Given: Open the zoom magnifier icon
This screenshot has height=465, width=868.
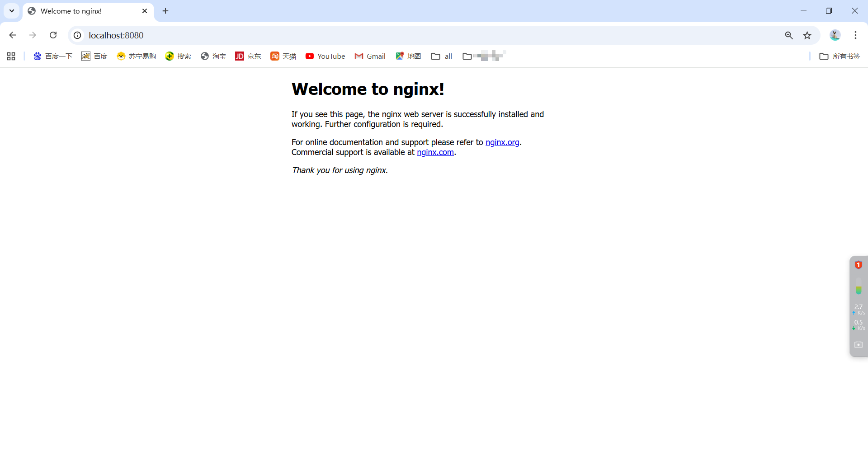Looking at the screenshot, I should (x=789, y=35).
